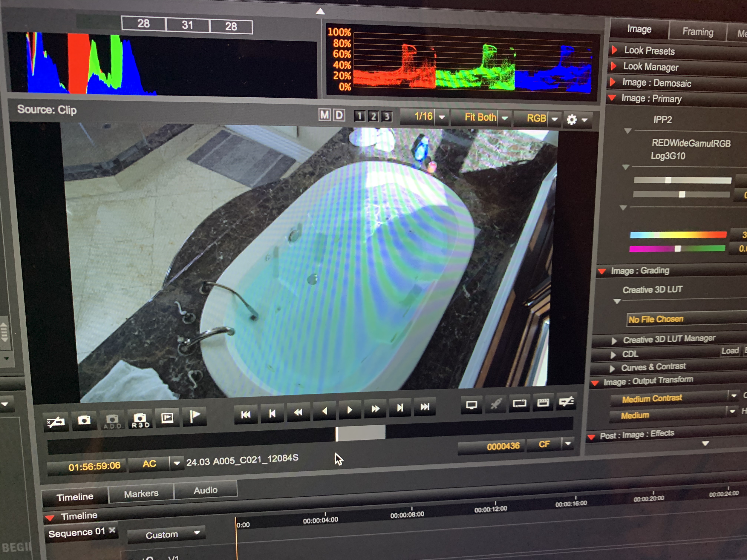Select the Sequence 01 tab
747x560 pixels.
tap(77, 533)
